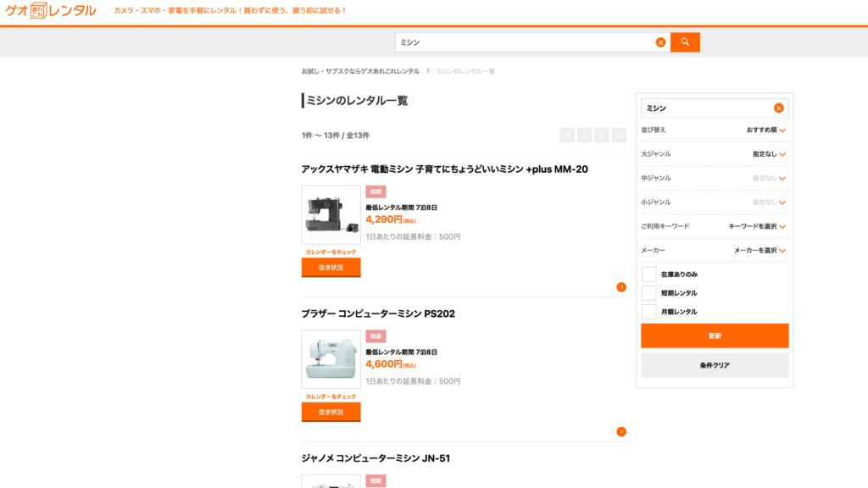Clear the sidebar ミシン keyword with the X icon
This screenshot has width=868, height=488.
(778, 108)
